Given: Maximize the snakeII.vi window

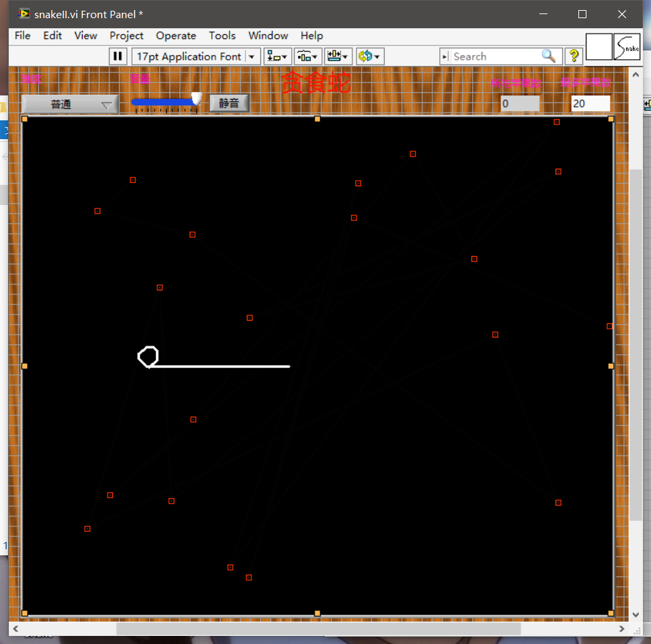Looking at the screenshot, I should (582, 14).
